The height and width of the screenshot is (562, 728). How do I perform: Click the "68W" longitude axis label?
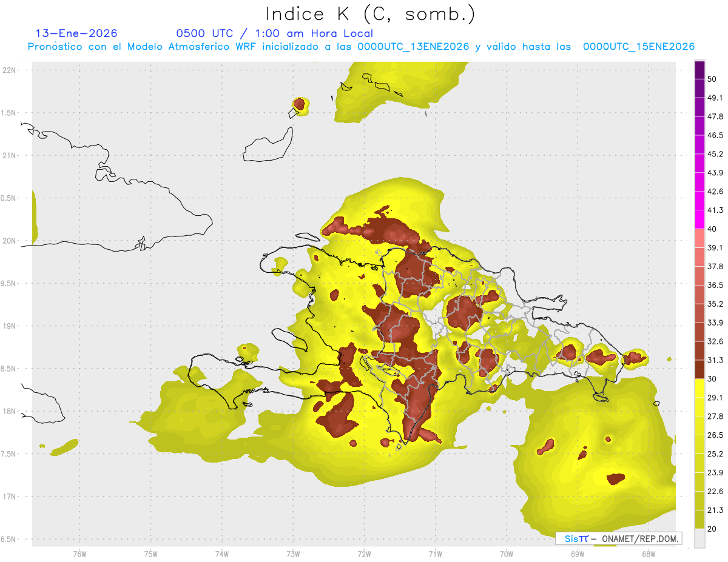click(648, 554)
